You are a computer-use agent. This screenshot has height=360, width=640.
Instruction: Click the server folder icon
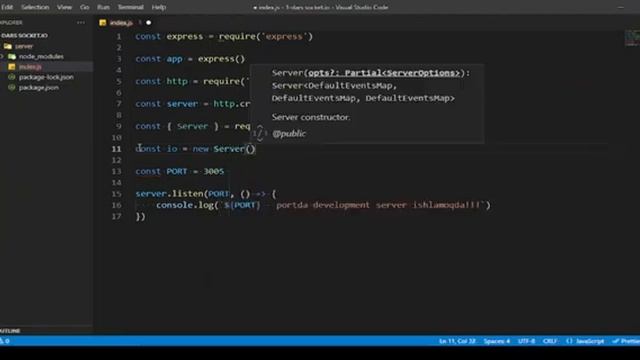(x=8, y=46)
